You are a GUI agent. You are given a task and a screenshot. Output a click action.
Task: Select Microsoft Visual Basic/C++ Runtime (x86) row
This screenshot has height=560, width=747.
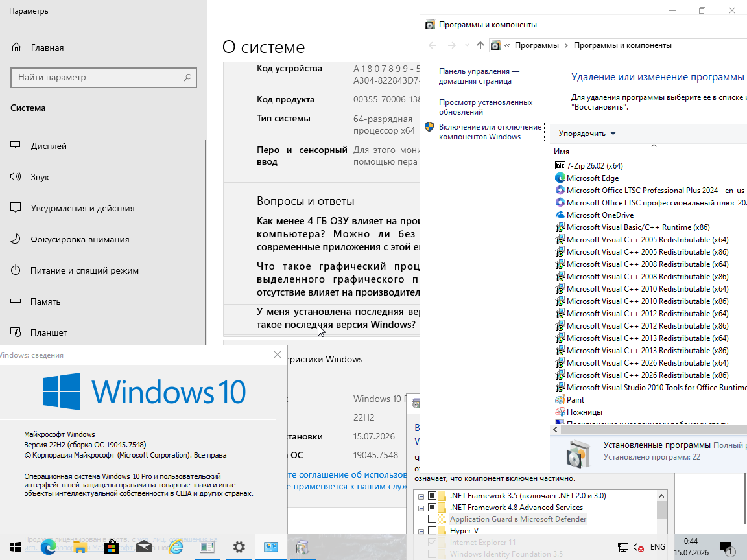point(632,227)
